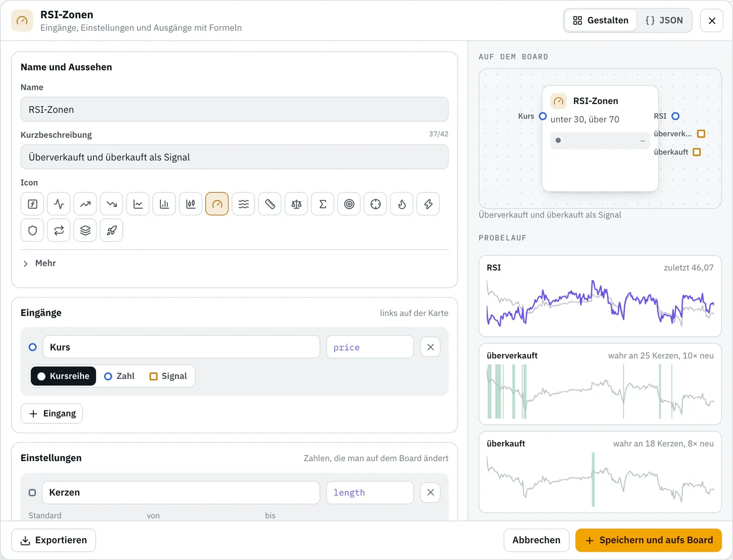Select the waves icon
The image size is (733, 560).
click(x=244, y=204)
